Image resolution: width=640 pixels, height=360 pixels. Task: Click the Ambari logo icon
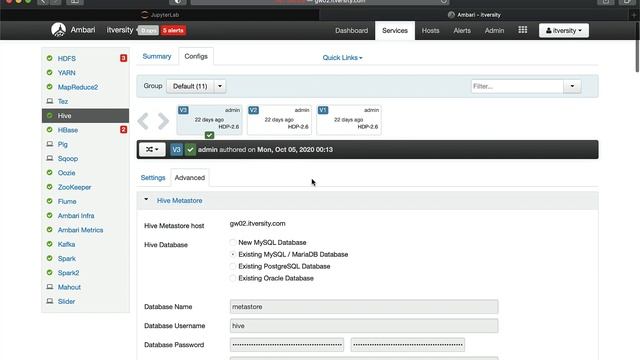click(x=58, y=30)
